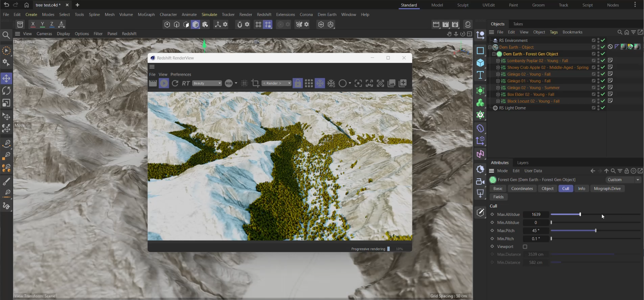The width and height of the screenshot is (644, 300).
Task: Toggle visibility dots for Dem Earth - Forest Gen Object
Action: pos(598,54)
